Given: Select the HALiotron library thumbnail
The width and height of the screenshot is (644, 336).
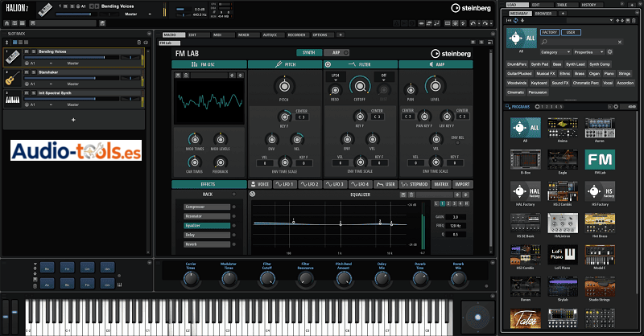Looking at the screenshot, I should (562, 223).
